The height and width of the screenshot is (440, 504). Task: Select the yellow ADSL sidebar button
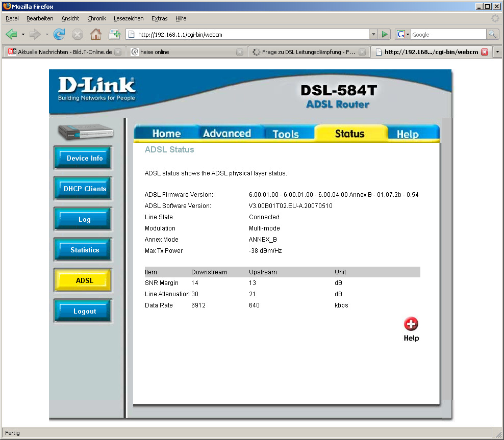click(83, 280)
